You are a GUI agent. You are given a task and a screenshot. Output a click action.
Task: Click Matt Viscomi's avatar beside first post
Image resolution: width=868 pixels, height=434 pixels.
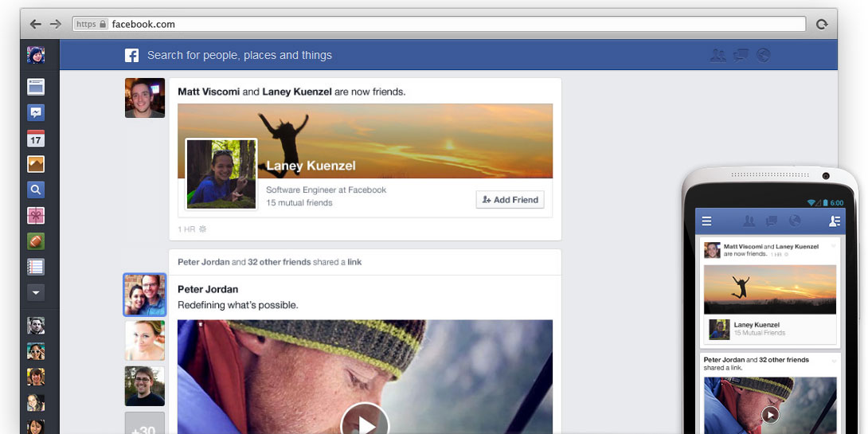145,98
